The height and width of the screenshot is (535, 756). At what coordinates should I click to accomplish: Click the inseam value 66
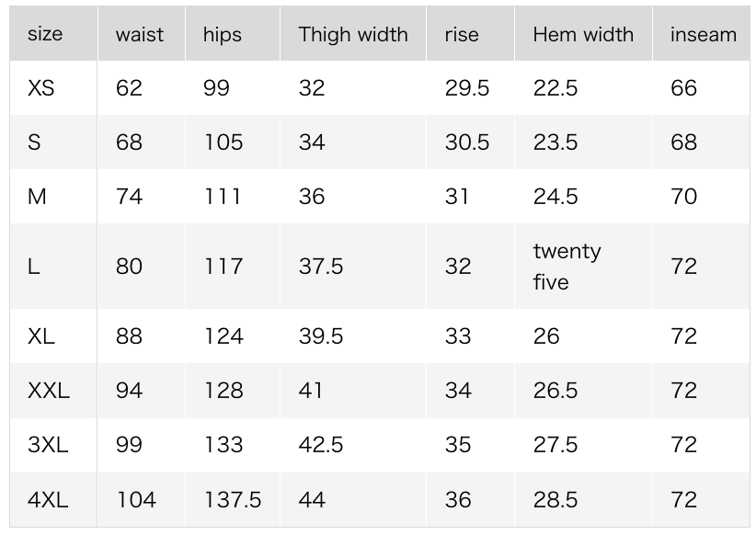[683, 88]
